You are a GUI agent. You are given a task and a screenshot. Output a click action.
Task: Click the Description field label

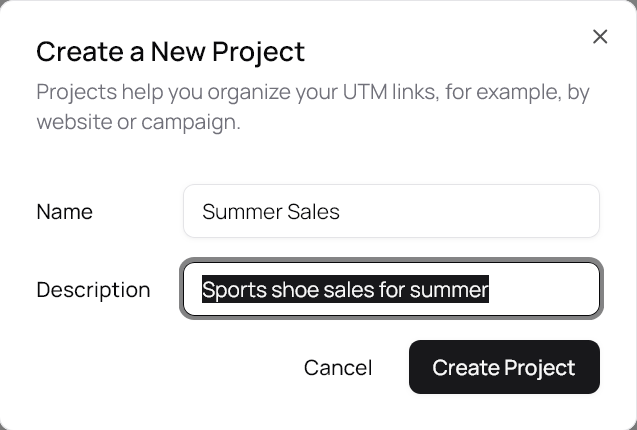coord(93,290)
